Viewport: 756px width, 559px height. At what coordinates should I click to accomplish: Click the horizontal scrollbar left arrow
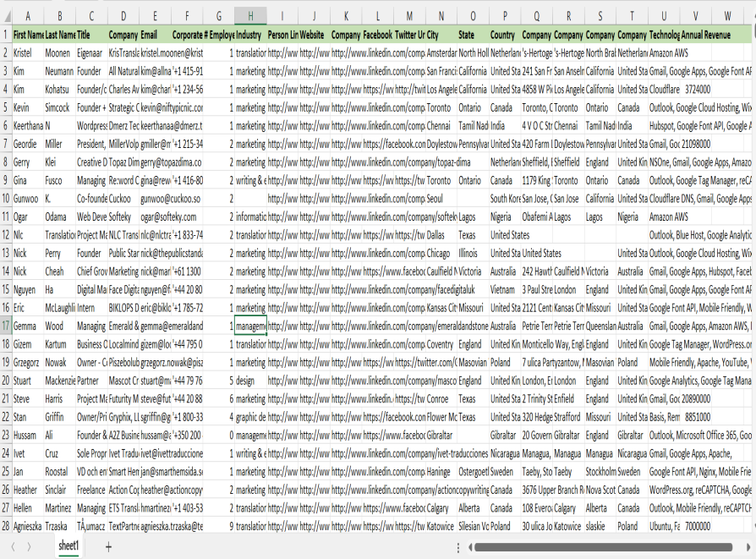[470, 547]
